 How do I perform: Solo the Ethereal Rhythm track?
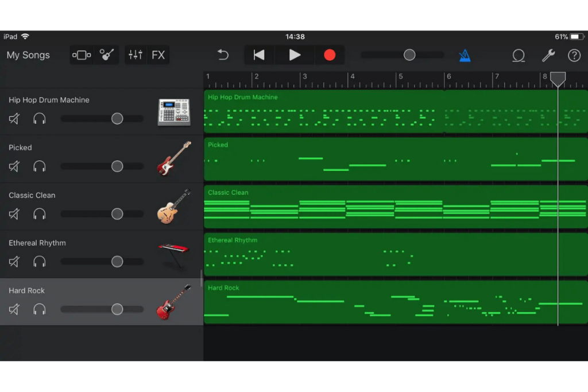click(40, 262)
